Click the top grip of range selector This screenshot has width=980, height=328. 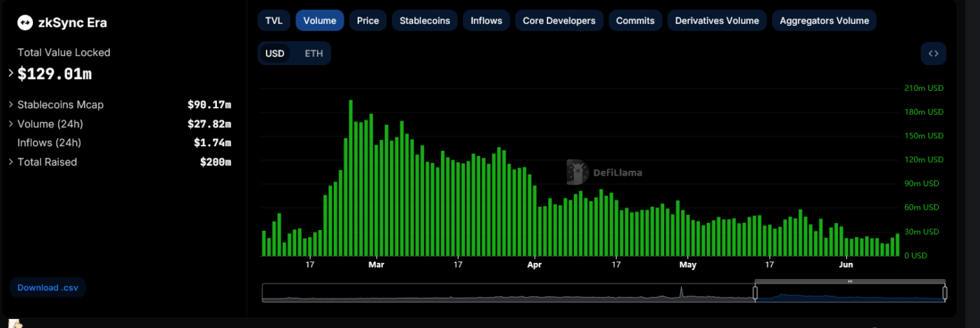850,281
